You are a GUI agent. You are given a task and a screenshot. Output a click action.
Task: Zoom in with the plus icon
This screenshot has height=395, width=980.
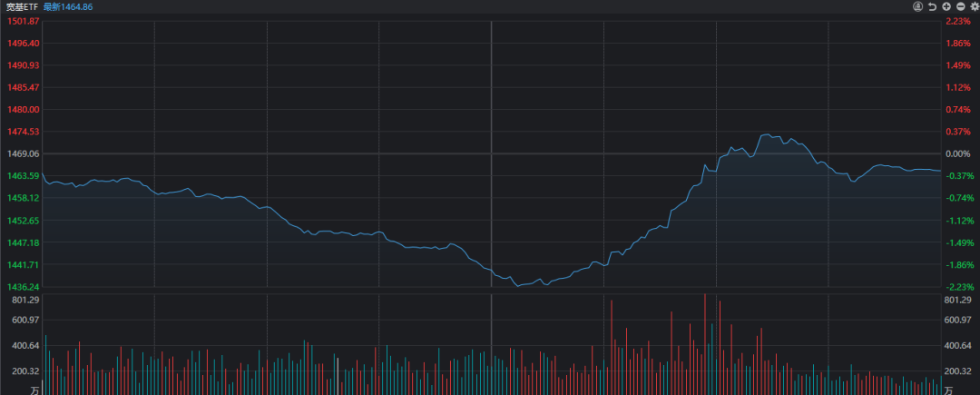[x=946, y=6]
